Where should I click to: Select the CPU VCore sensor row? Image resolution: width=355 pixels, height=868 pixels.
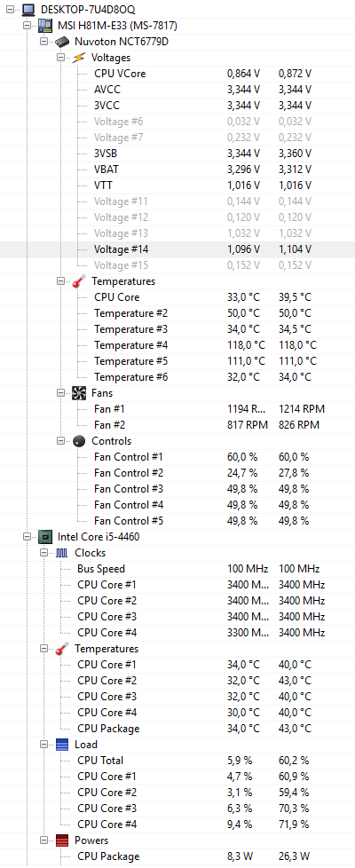(177, 74)
